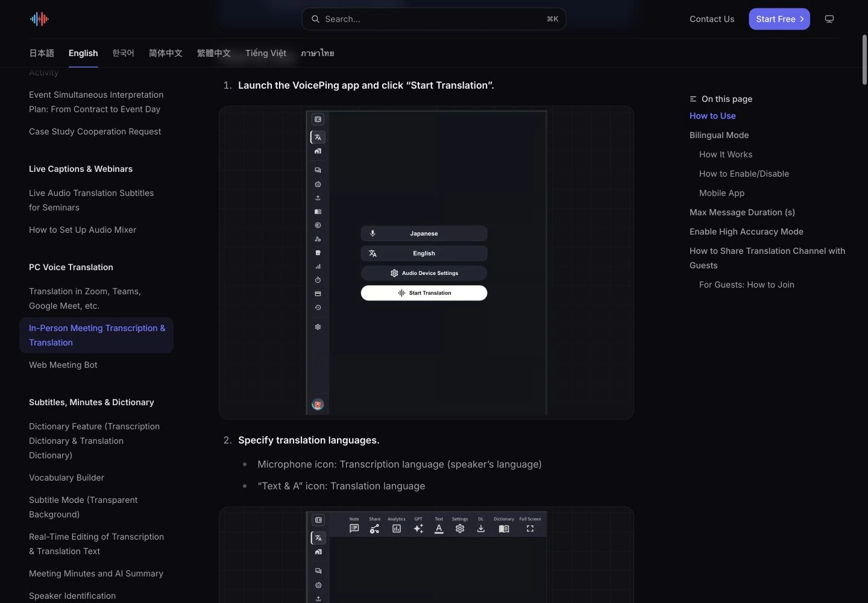
Task: Open the Start Translation screenshot image
Action: click(x=426, y=263)
